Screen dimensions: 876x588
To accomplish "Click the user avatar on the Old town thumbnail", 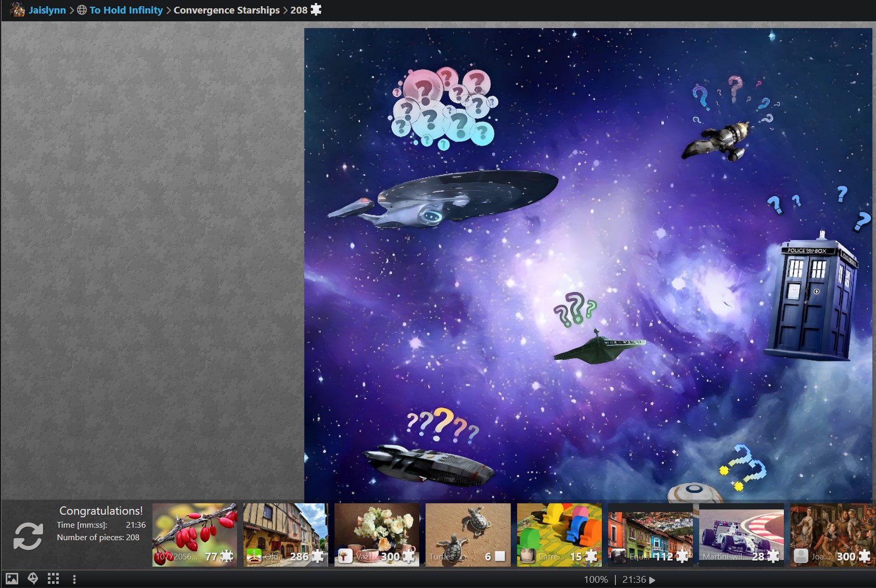I will (253, 556).
